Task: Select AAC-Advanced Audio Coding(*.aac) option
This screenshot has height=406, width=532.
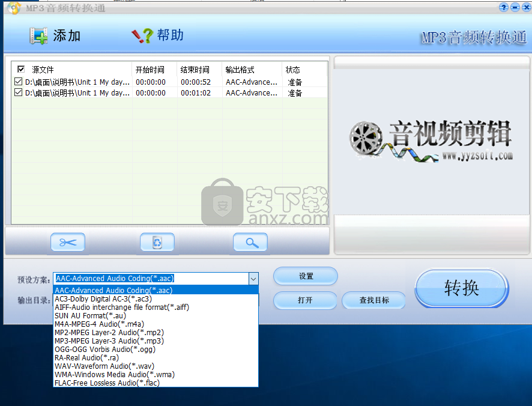Action: coord(156,290)
